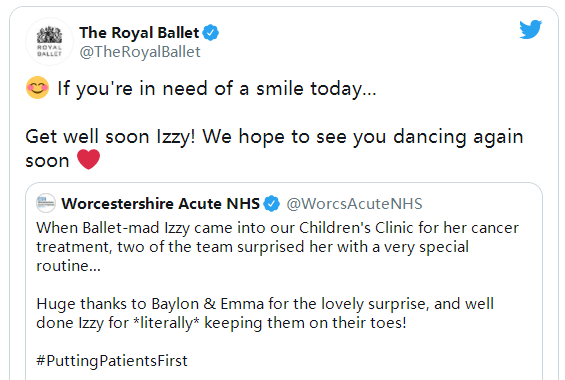Viewport: 565px width, 380px height.
Task: Click the word "routine…" in the quoted tweet
Action: (x=68, y=266)
